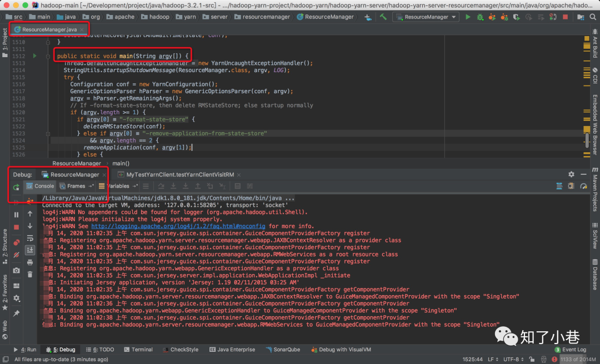This screenshot has width=600, height=364.
Task: Switch to ResourceManager debug session tab
Action: (x=74, y=175)
